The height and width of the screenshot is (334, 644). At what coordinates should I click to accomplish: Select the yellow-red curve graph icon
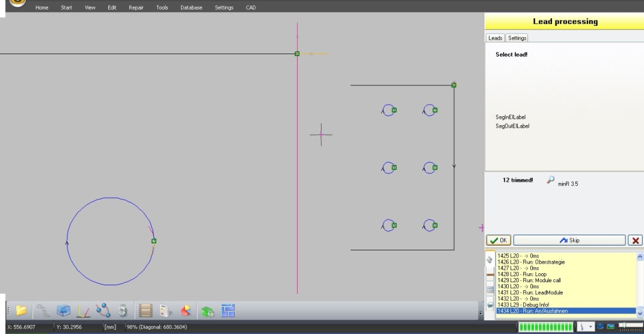[84, 311]
